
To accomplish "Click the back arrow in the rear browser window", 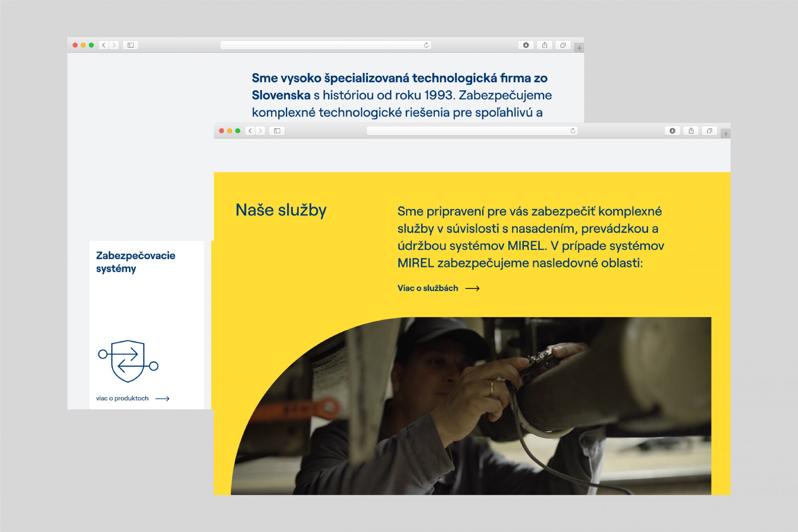I will click(x=104, y=45).
